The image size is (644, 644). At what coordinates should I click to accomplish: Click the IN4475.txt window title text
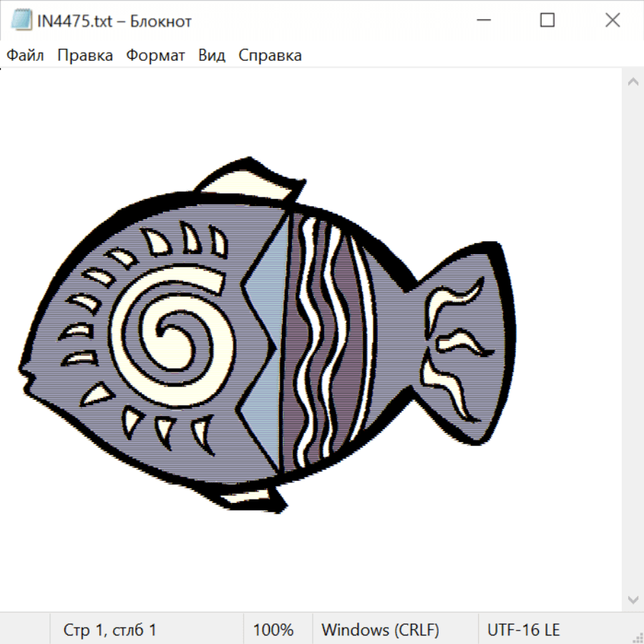(114, 21)
